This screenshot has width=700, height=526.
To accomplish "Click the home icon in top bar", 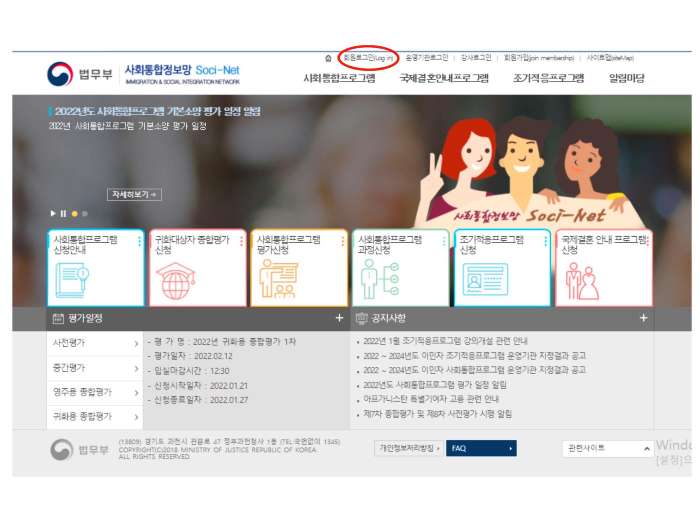I will pyautogui.click(x=328, y=58).
